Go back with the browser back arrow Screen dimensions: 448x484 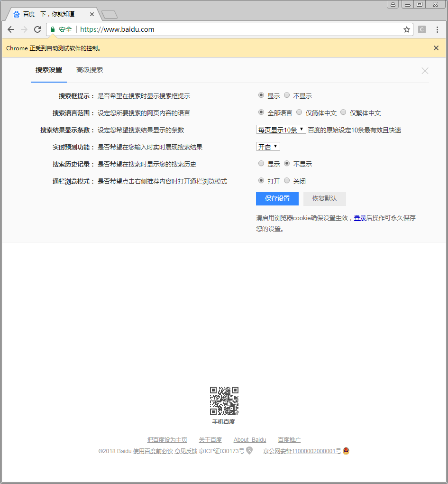click(11, 29)
